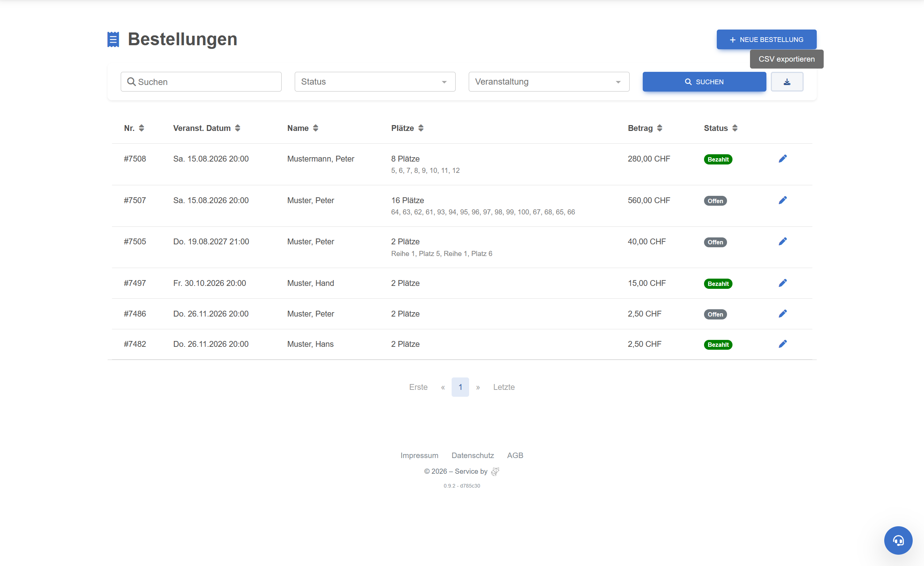Click the Offen badge of order #7505

(x=715, y=242)
